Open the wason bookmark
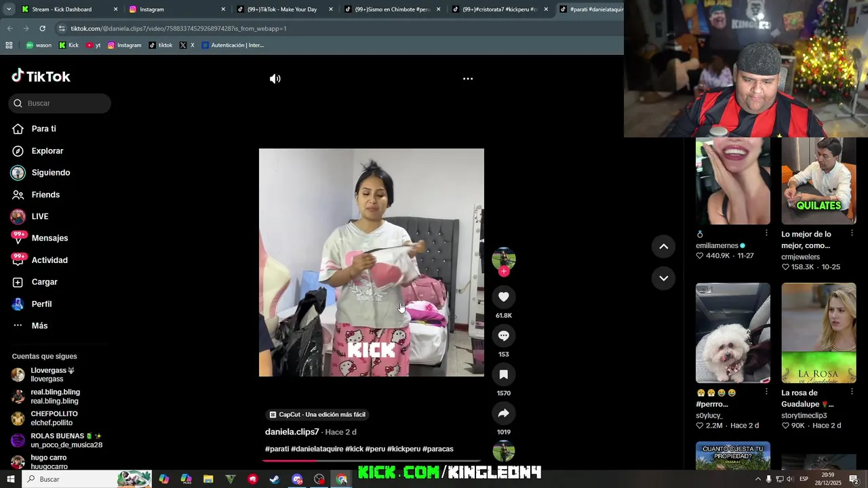Image resolution: width=868 pixels, height=488 pixels. (x=39, y=45)
